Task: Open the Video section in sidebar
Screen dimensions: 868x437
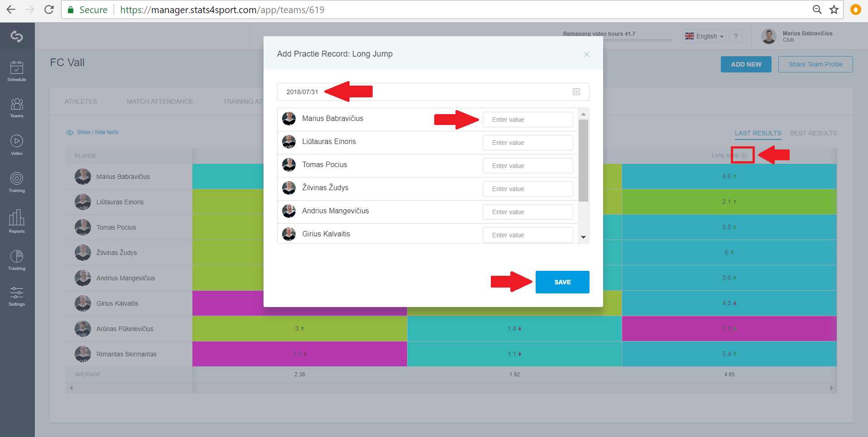Action: pyautogui.click(x=17, y=145)
